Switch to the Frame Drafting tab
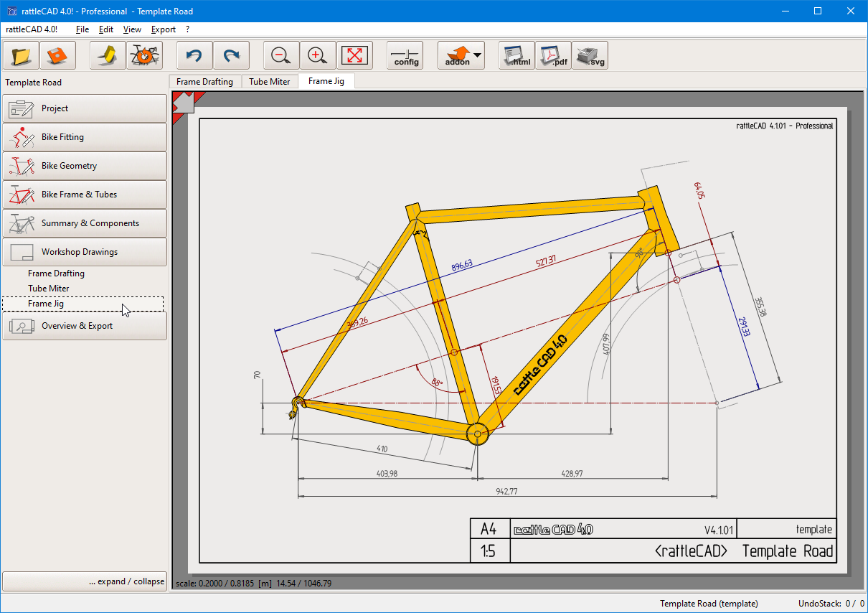The width and height of the screenshot is (868, 613). (205, 82)
